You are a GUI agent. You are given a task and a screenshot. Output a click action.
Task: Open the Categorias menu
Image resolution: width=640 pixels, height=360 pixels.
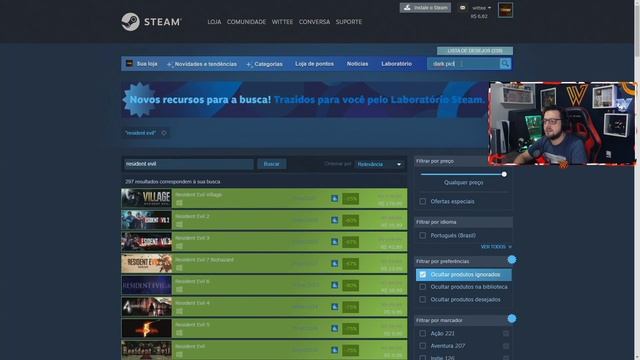pyautogui.click(x=268, y=64)
